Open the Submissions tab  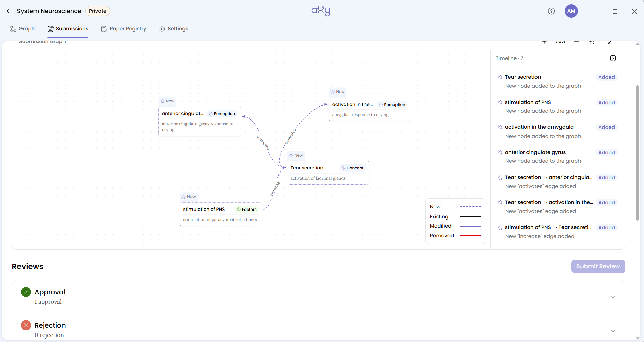(x=68, y=29)
